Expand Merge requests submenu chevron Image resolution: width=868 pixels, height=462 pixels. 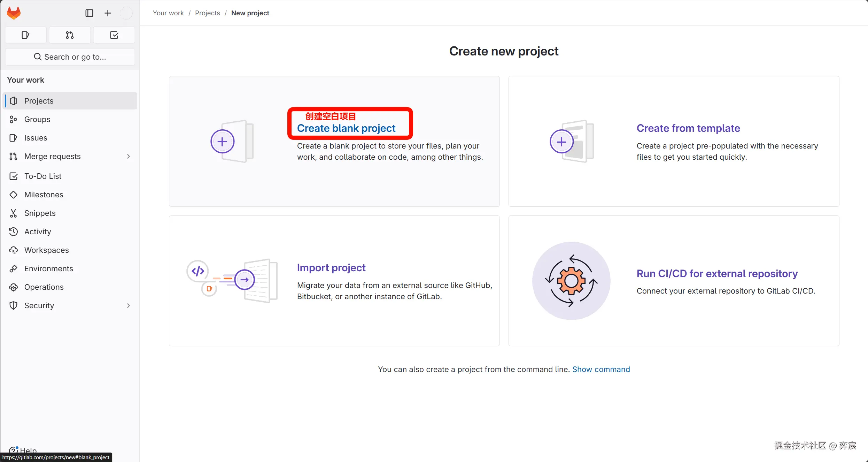(x=129, y=156)
